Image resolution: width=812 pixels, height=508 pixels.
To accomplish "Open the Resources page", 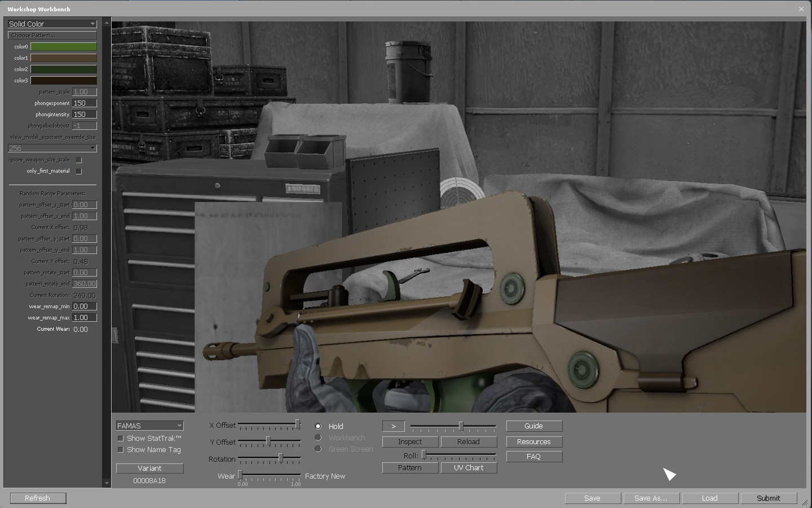I will tap(534, 442).
